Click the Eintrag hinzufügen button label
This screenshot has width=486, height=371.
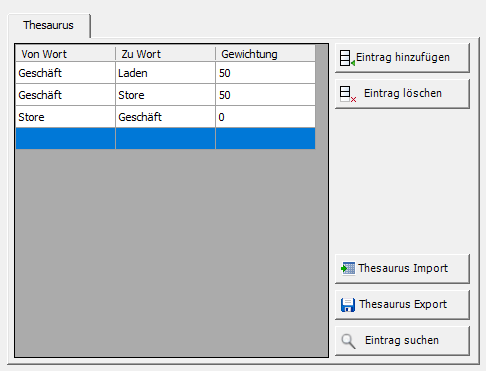(403, 57)
